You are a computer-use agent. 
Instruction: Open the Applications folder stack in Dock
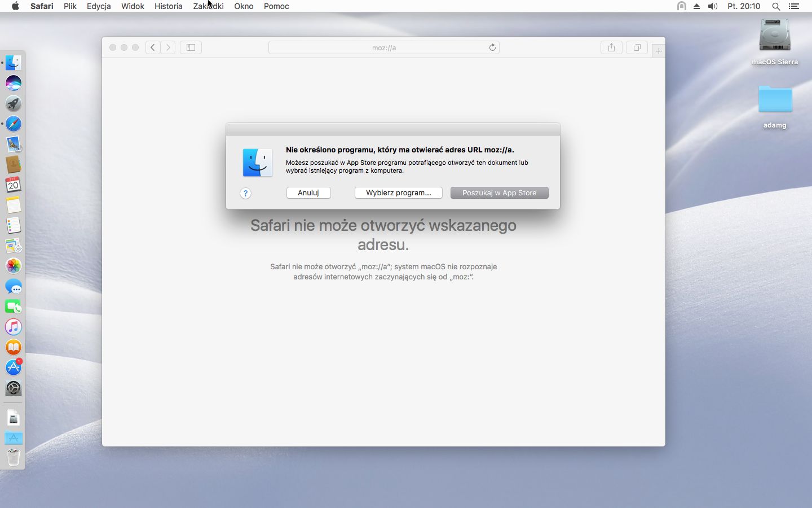14,437
